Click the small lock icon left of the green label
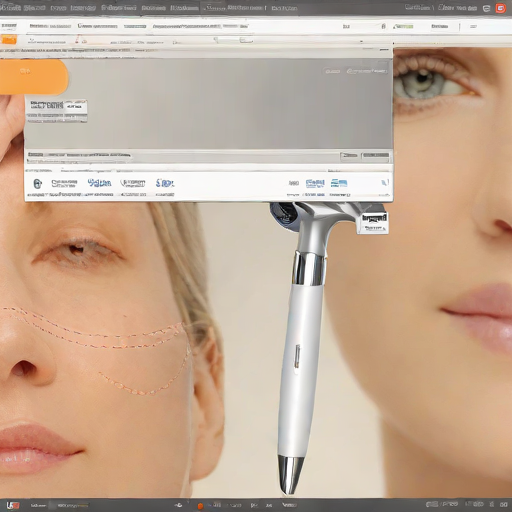Screen dimensions: 512x512 [x=383, y=26]
